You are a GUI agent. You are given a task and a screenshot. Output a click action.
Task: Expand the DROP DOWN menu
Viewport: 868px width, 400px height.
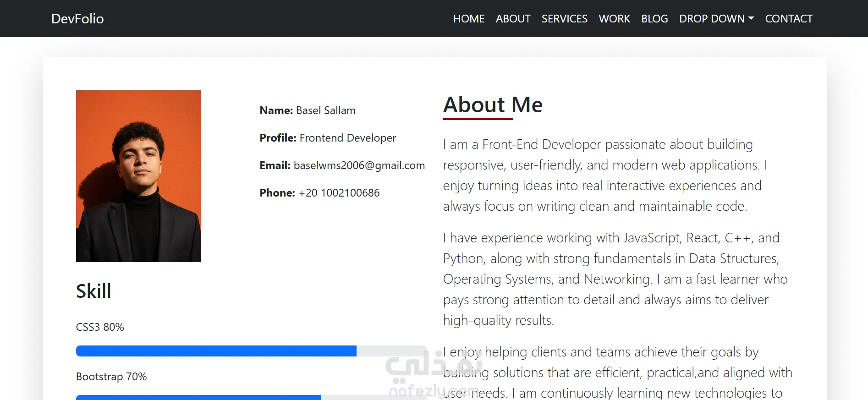[x=716, y=19]
